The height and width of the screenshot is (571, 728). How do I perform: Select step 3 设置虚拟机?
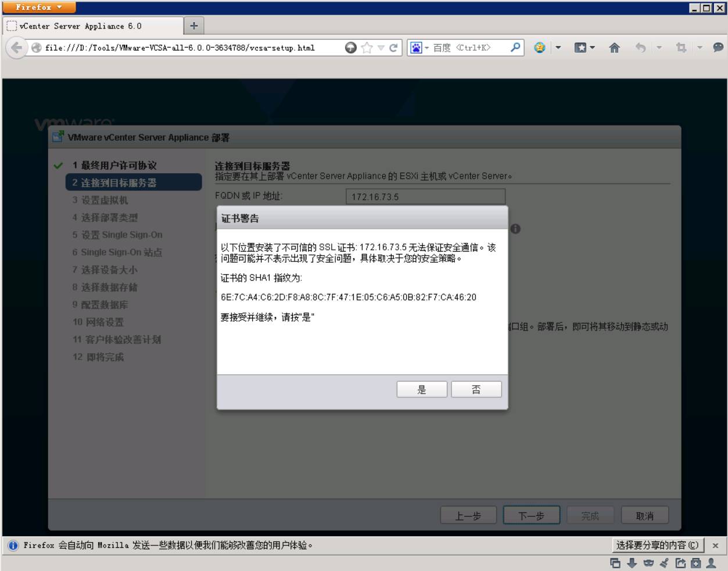click(x=100, y=200)
